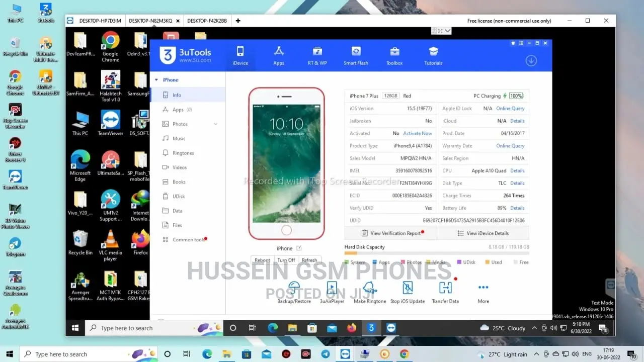The height and width of the screenshot is (362, 644).
Task: Launch 3uAirPlayer tool
Action: click(332, 292)
